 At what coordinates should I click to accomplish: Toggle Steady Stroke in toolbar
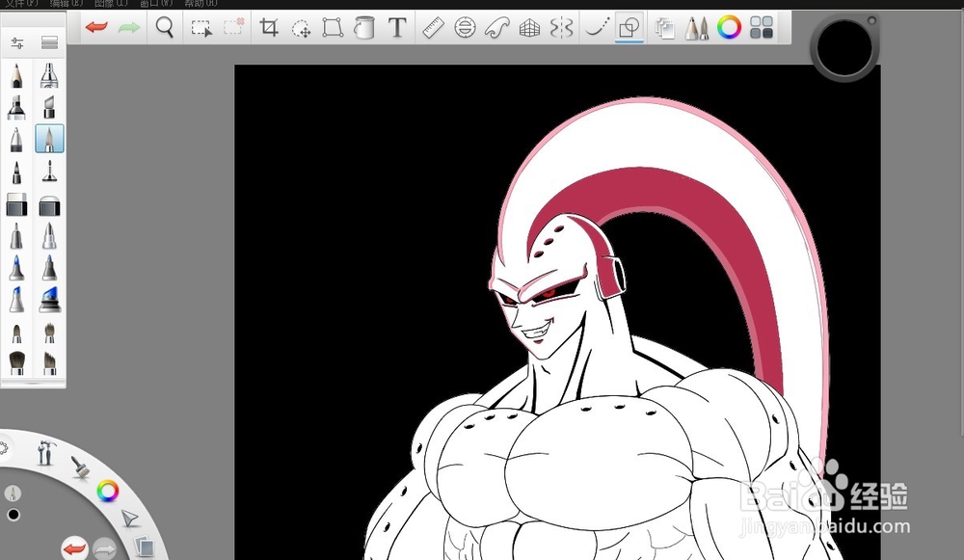[597, 27]
